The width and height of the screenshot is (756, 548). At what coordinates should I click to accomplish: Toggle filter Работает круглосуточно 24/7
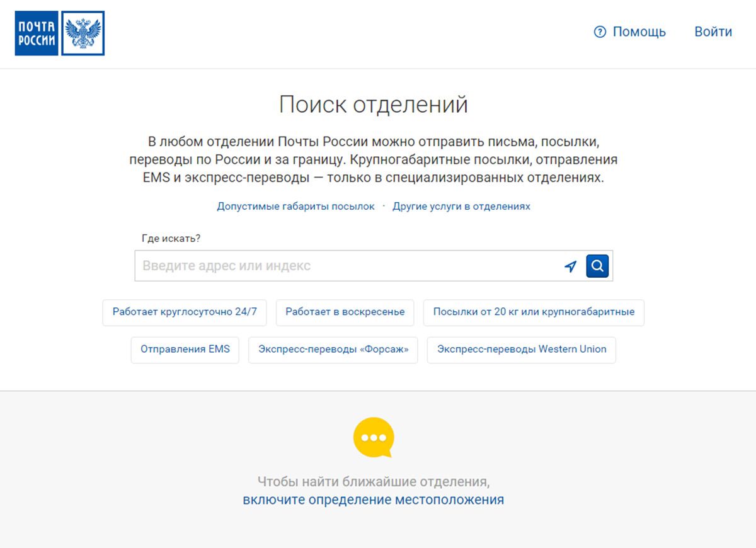pyautogui.click(x=185, y=312)
